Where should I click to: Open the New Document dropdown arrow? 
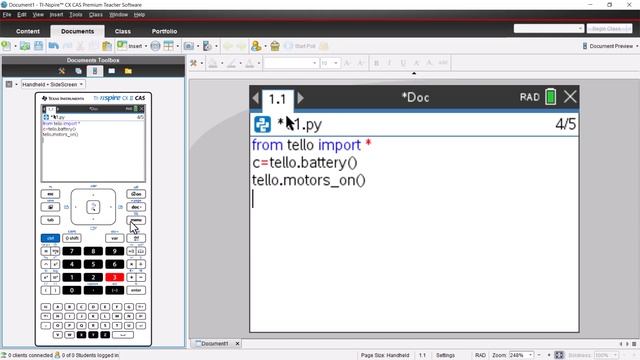pyautogui.click(x=16, y=46)
